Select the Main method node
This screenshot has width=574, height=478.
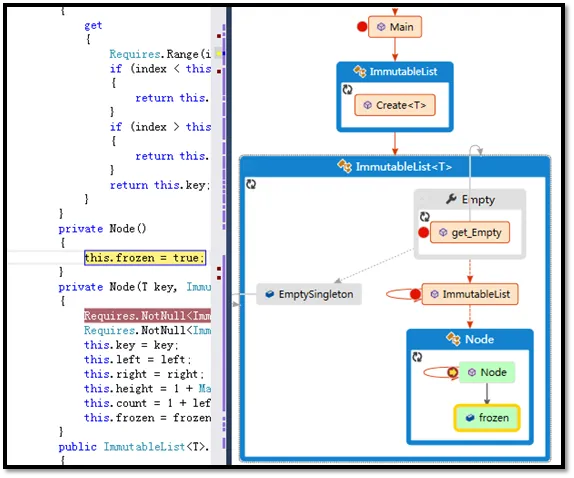pos(395,27)
